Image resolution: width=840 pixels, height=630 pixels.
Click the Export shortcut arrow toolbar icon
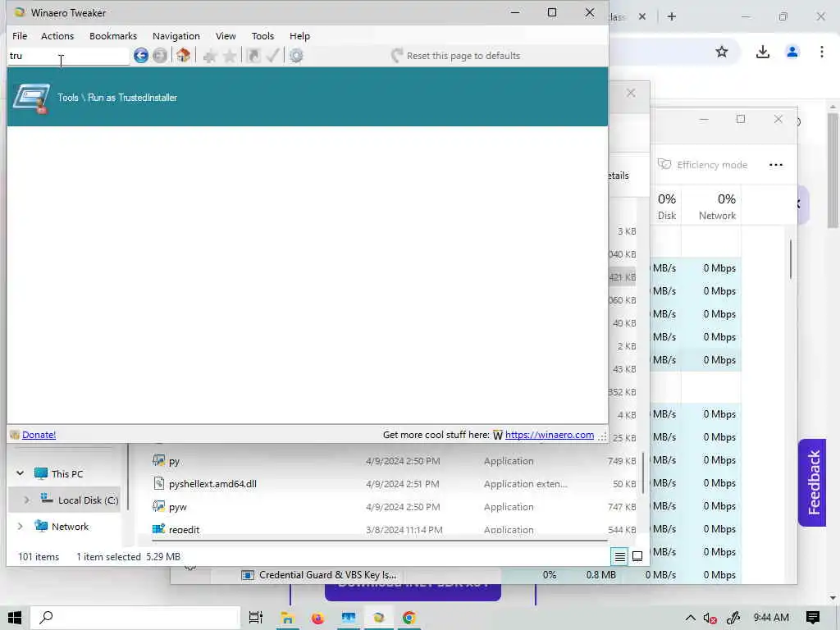(253, 55)
